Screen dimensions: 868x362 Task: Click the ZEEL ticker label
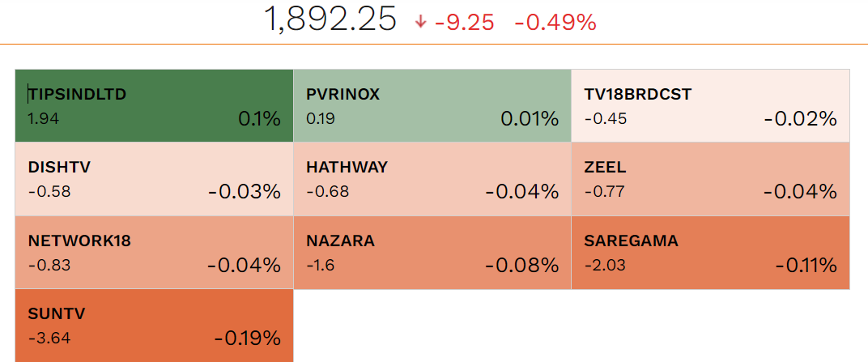pos(605,168)
